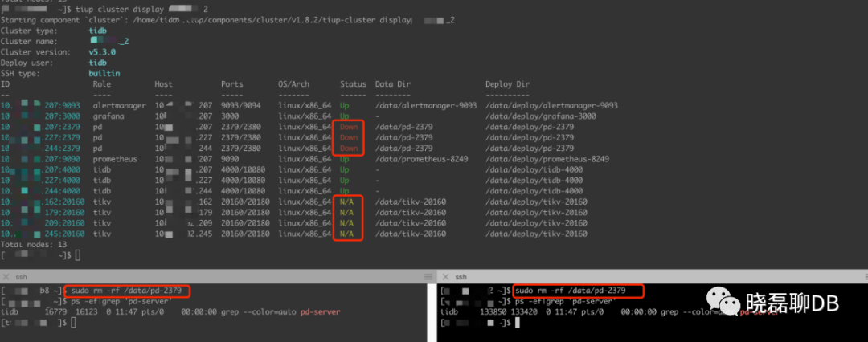This screenshot has width=868, height=342.
Task: Select the 'grafana' role cell
Action: (x=108, y=116)
